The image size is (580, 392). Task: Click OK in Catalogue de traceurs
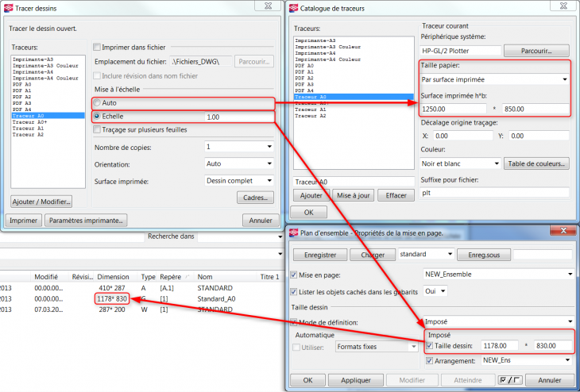pos(308,213)
